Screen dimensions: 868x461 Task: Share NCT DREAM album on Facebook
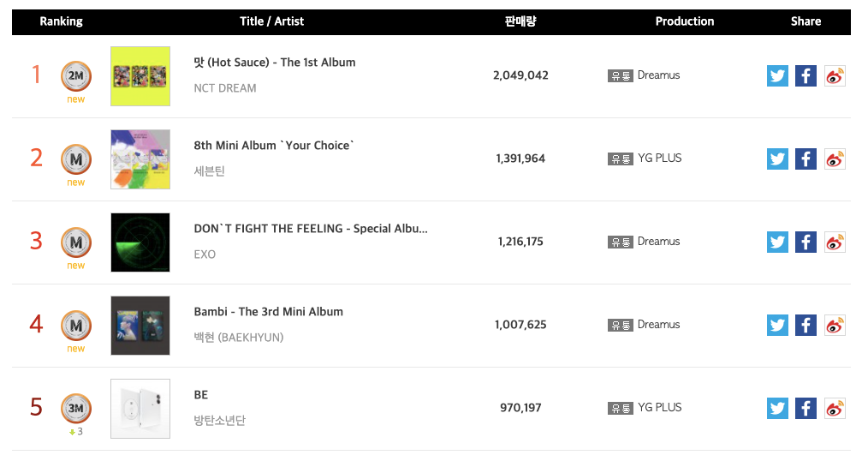click(806, 76)
